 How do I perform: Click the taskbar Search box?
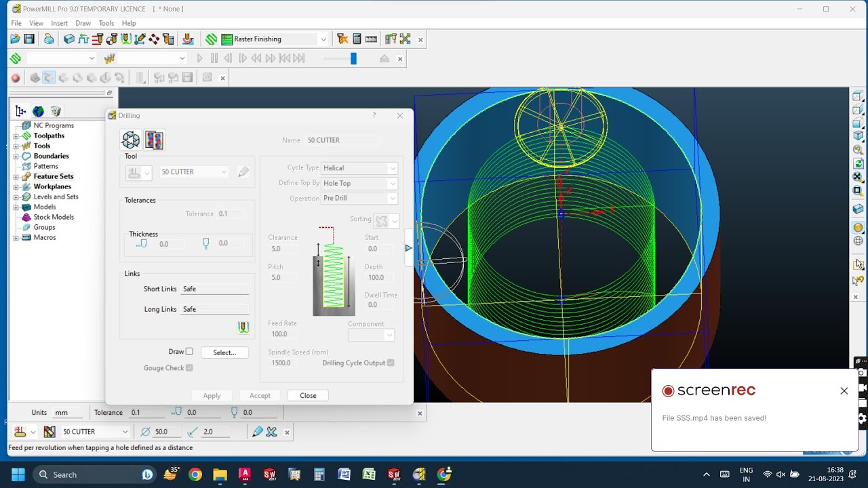(93, 474)
